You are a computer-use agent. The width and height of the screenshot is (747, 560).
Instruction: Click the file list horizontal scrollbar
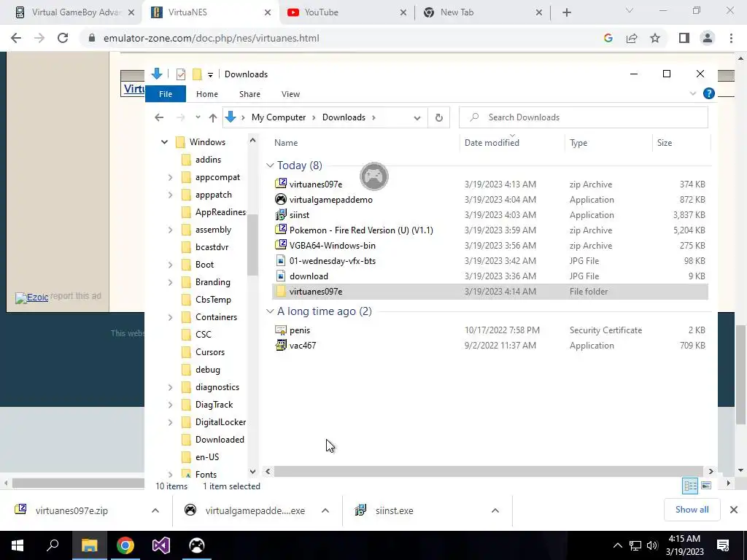488,471
